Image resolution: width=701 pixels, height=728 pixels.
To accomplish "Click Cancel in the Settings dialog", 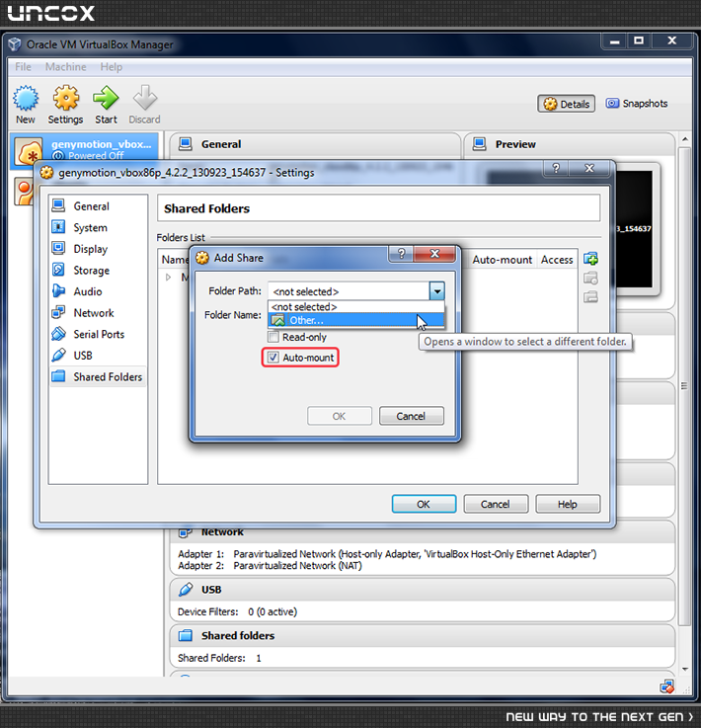I will (x=496, y=504).
